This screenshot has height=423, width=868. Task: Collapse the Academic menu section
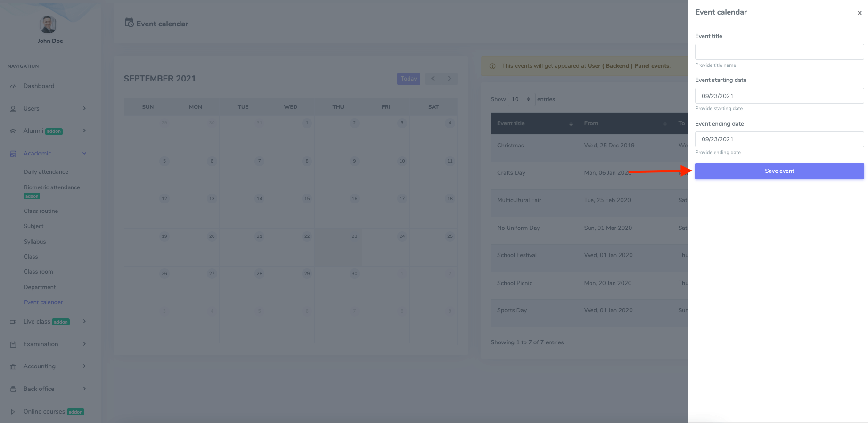84,154
